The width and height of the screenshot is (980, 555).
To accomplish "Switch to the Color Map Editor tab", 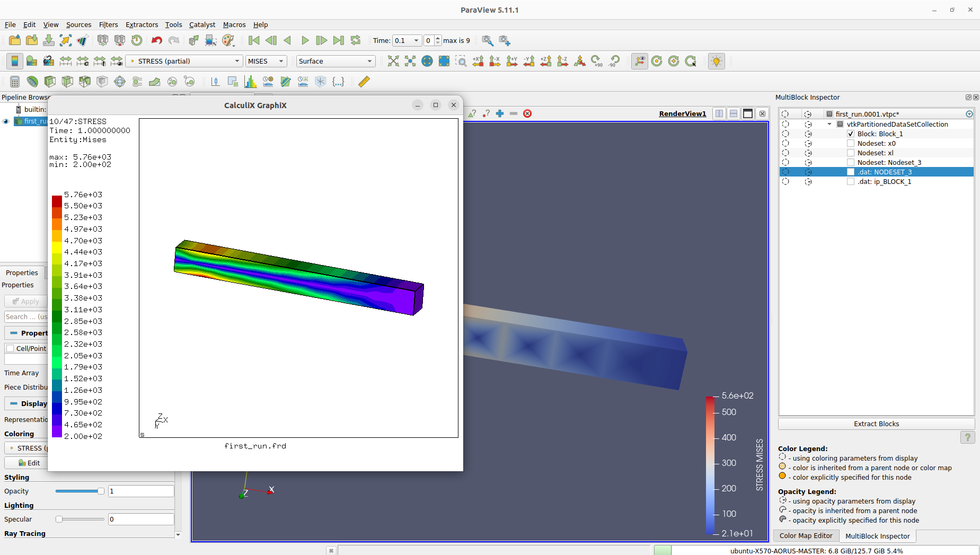I will click(806, 536).
